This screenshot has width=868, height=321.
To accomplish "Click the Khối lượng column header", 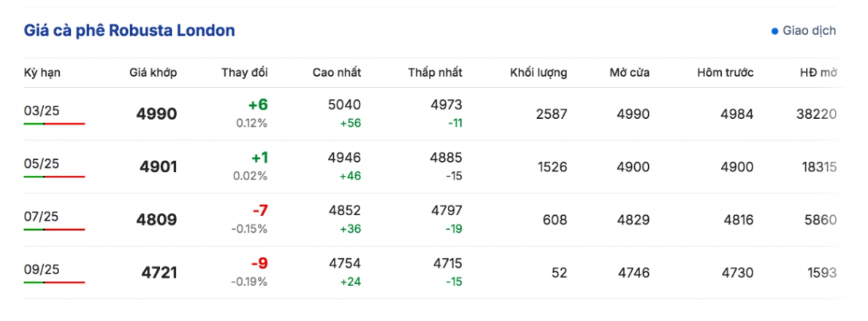I will (538, 72).
